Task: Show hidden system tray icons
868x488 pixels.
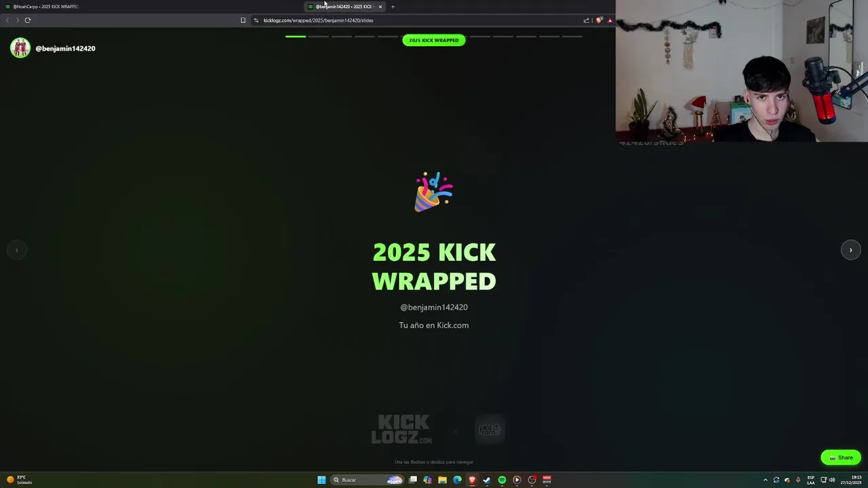Action: tap(766, 480)
